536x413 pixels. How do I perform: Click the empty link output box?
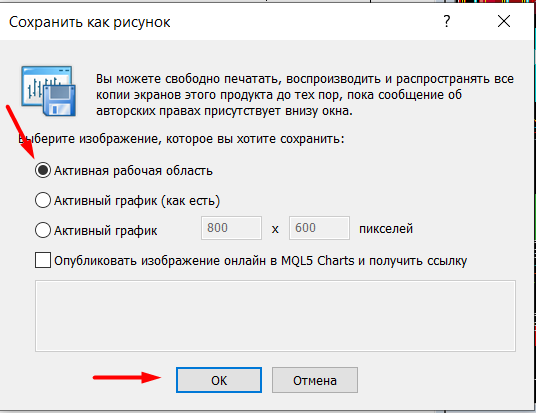(275, 316)
